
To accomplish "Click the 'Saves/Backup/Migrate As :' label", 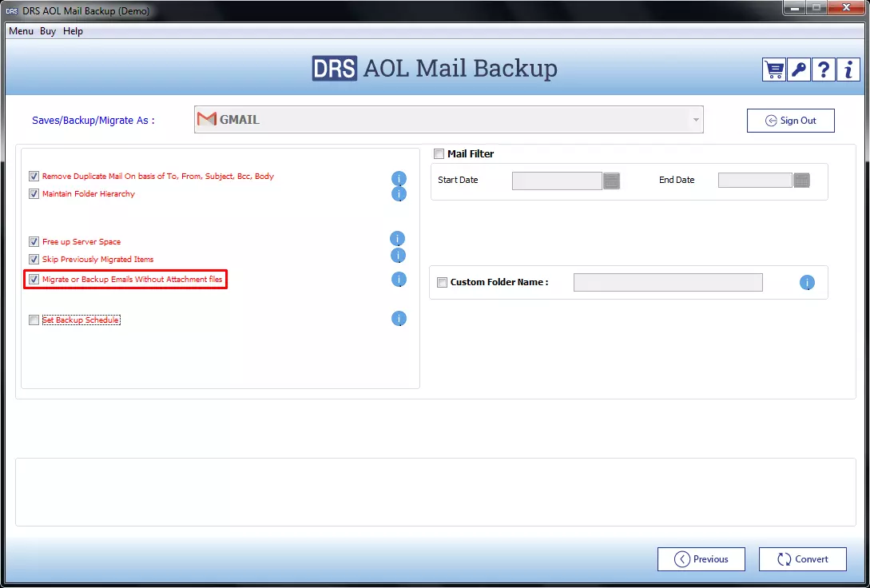I will 93,121.
